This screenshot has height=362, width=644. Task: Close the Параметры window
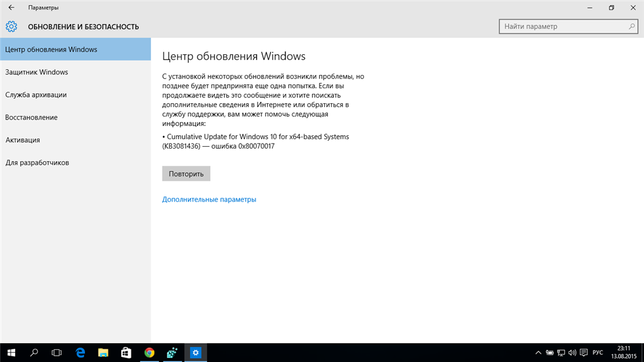coord(633,8)
